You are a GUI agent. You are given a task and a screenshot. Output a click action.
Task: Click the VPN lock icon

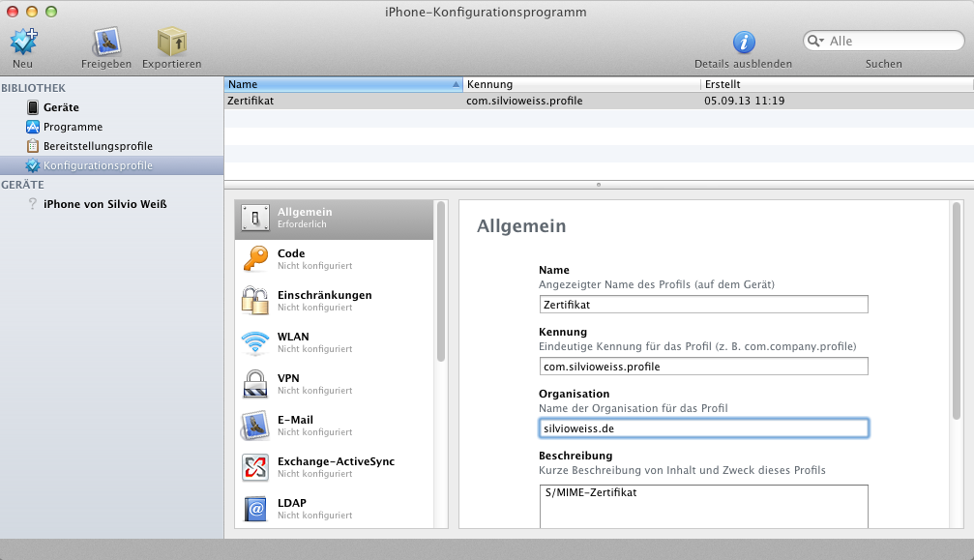pos(255,384)
